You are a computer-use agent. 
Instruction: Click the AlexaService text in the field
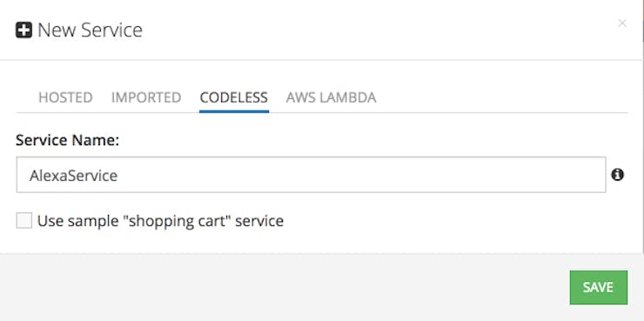point(73,176)
